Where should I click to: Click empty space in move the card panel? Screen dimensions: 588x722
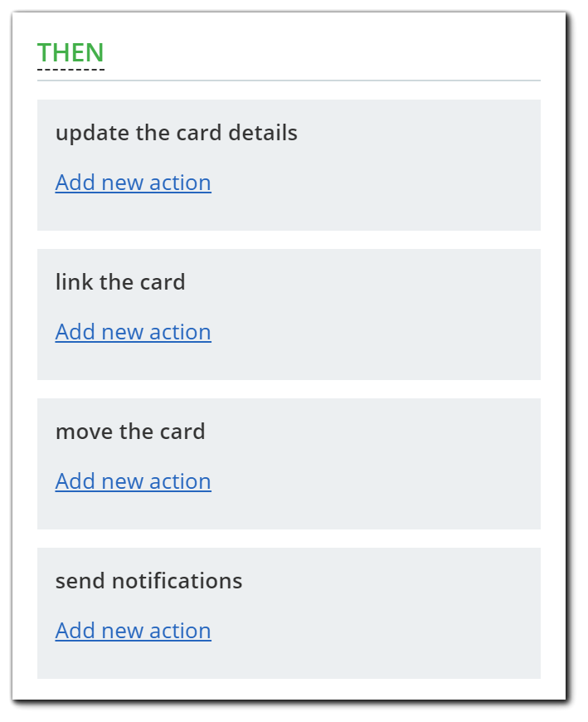tap(398, 473)
